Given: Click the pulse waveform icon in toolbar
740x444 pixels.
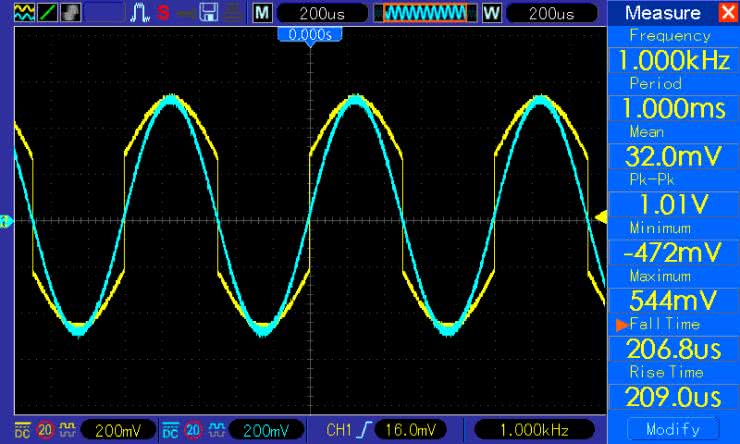Looking at the screenshot, I should point(141,13).
